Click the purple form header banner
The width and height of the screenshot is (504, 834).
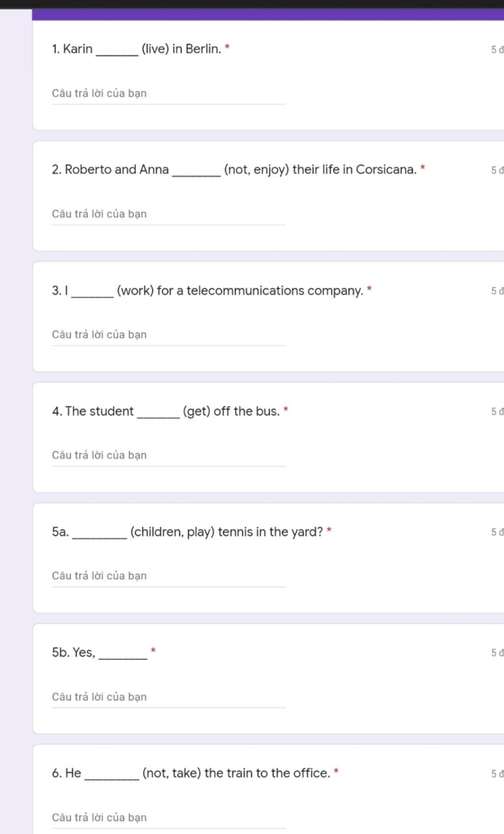tap(268, 15)
